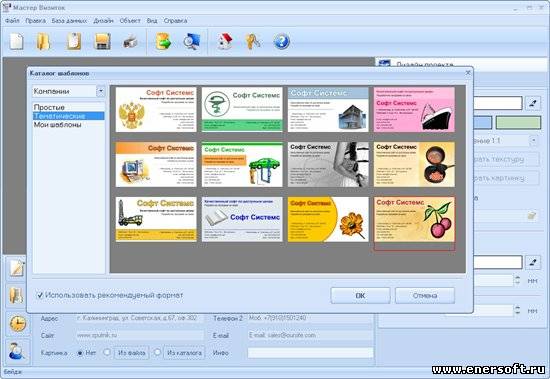Expand the 'Компании' category dropdown
The width and height of the screenshot is (550, 379).
point(100,91)
